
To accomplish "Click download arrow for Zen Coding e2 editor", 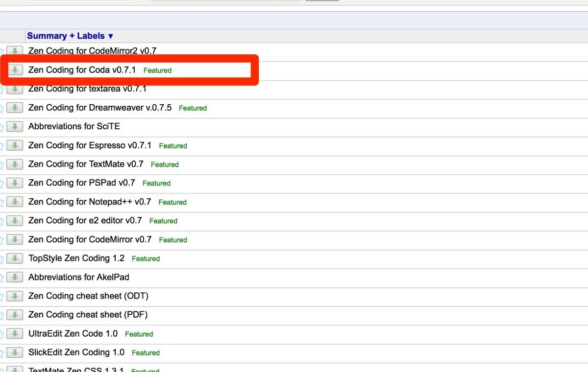I will pos(15,220).
